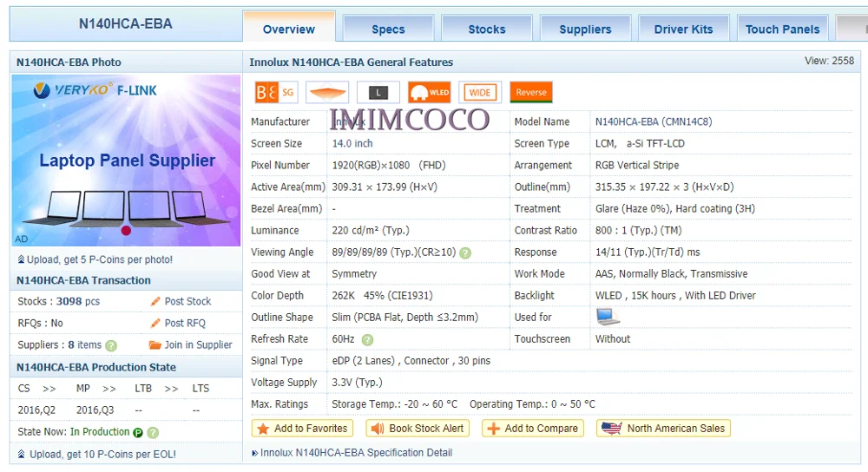Image resolution: width=868 pixels, height=472 pixels.
Task: Click the US flag icon
Action: pos(612,429)
